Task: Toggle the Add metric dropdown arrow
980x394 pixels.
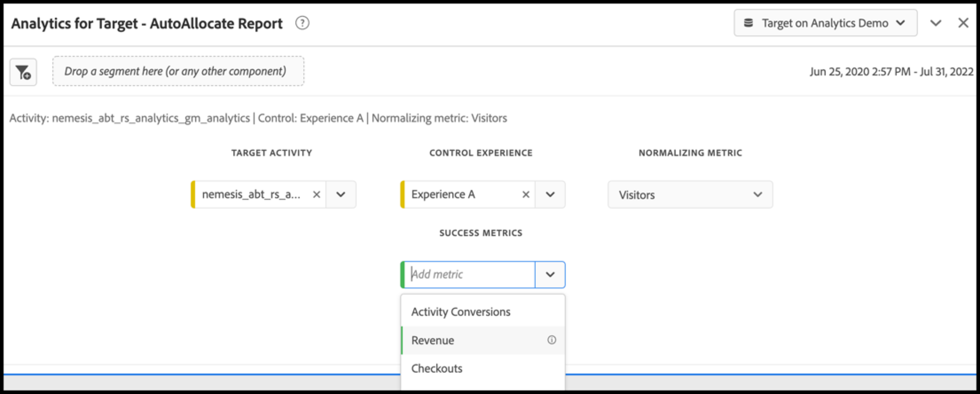Action: (550, 274)
